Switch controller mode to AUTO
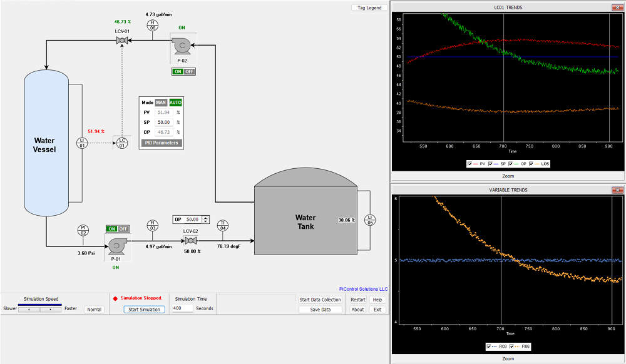This screenshot has width=626, height=364. [x=175, y=103]
